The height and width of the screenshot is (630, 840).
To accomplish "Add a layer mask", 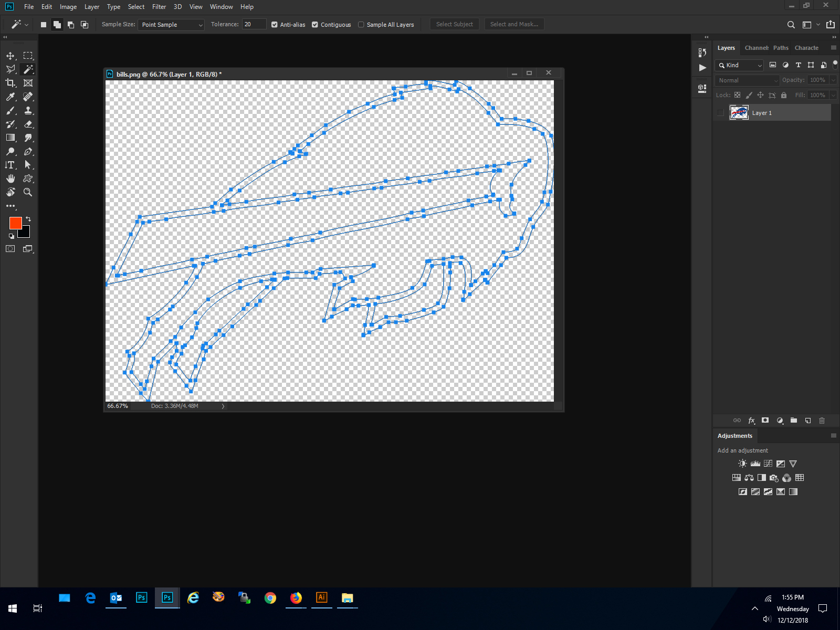I will point(765,421).
